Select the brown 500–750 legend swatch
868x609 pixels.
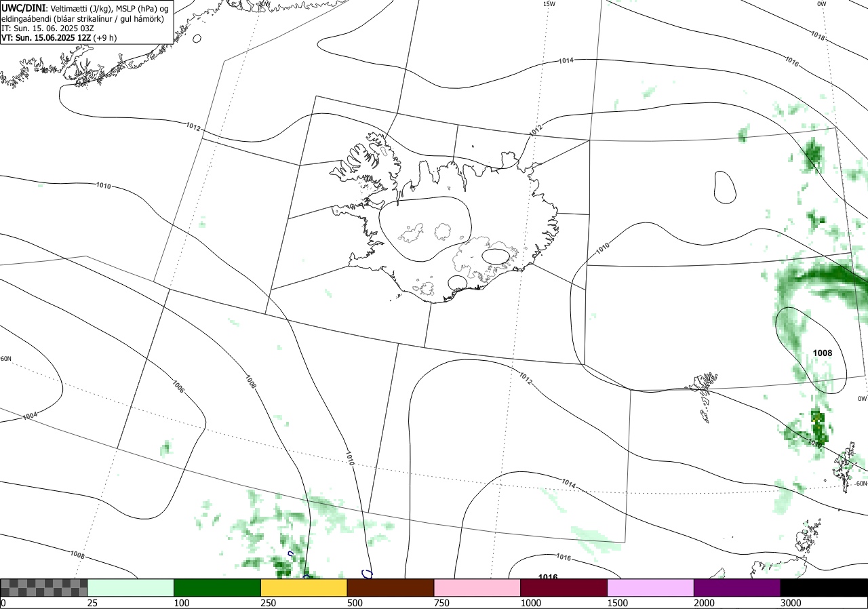pyautogui.click(x=391, y=587)
